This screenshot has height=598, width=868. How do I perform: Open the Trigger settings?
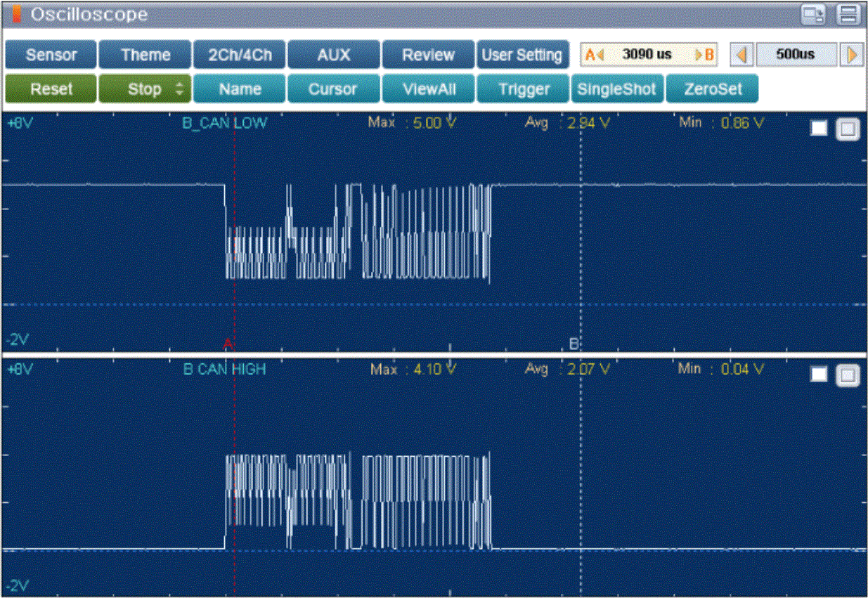coord(523,89)
